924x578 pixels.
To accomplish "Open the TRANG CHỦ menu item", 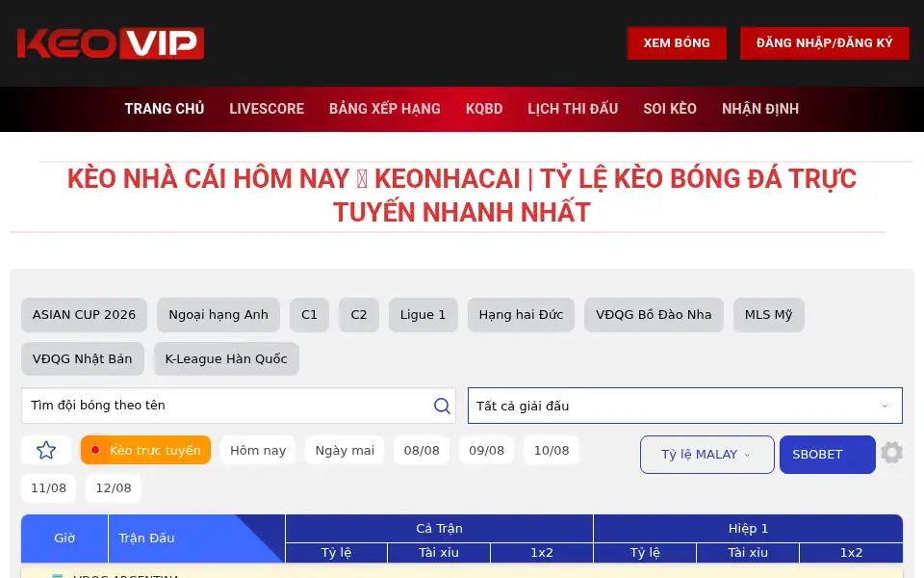I will tap(165, 109).
